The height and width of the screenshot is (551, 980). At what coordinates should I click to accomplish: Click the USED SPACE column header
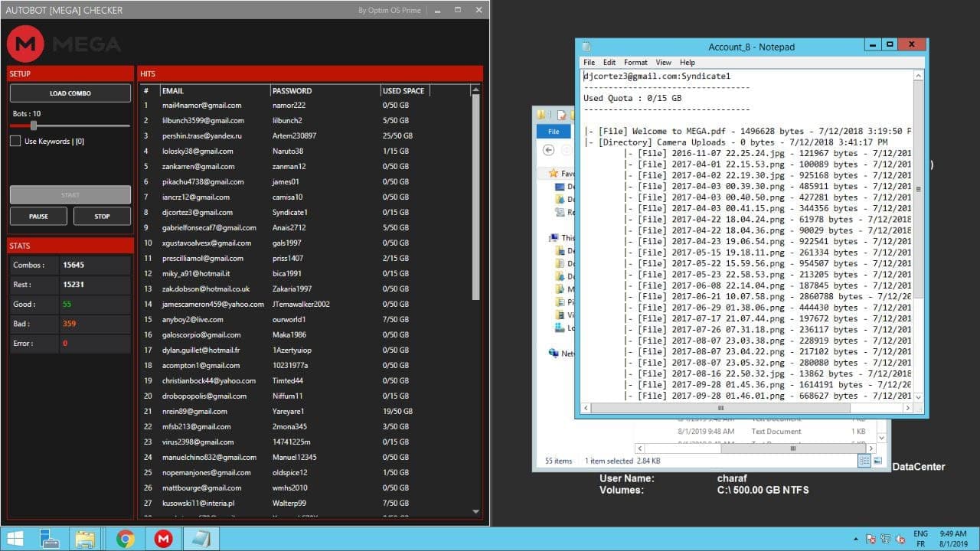coord(403,90)
